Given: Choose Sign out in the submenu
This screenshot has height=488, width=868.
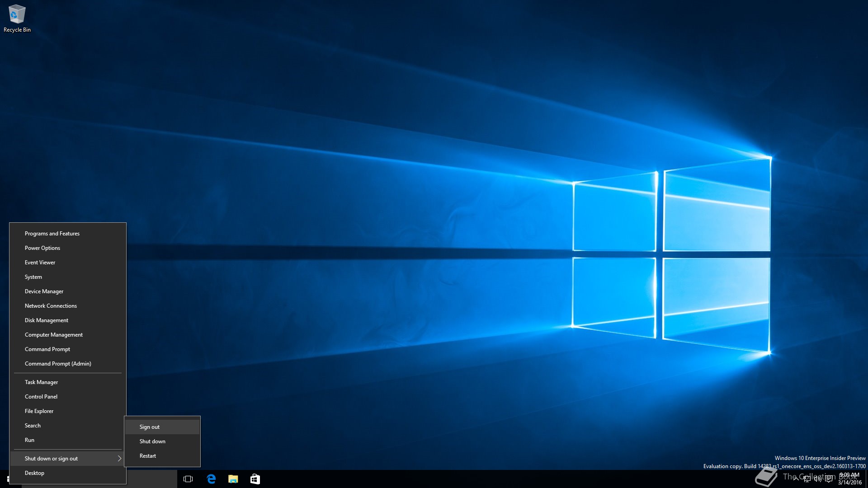Looking at the screenshot, I should 162,427.
